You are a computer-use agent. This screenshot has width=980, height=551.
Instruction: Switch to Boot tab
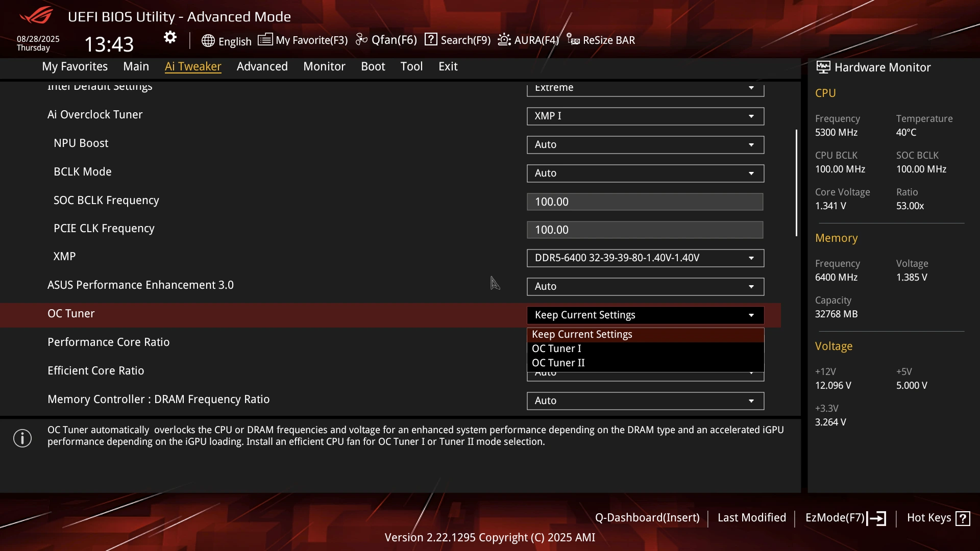tap(373, 66)
